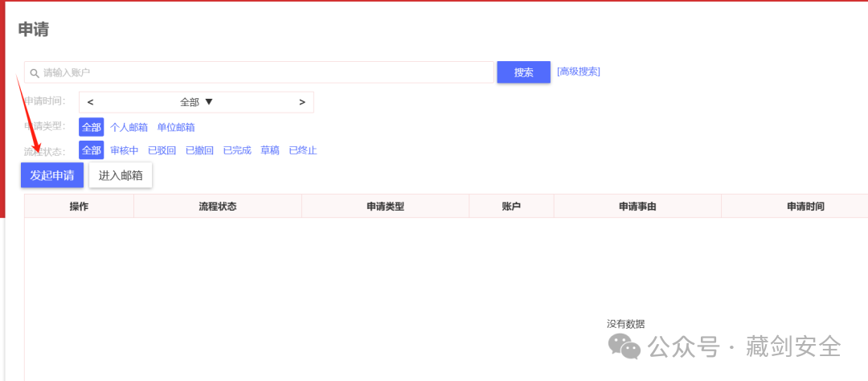
Task: Focus the account search input field
Action: tap(259, 72)
